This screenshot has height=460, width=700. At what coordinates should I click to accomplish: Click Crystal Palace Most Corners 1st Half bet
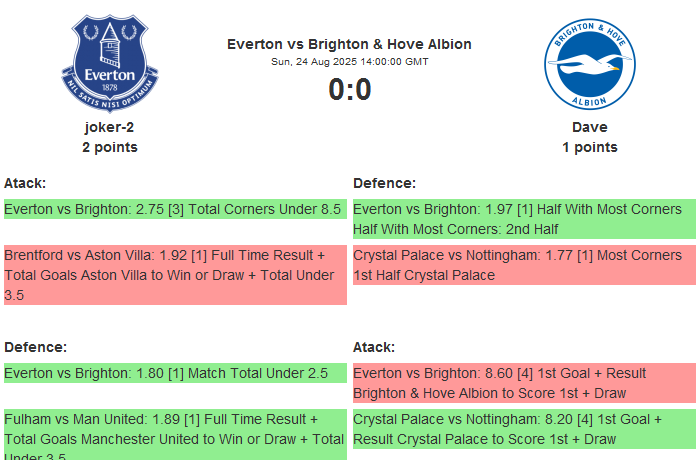click(523, 265)
